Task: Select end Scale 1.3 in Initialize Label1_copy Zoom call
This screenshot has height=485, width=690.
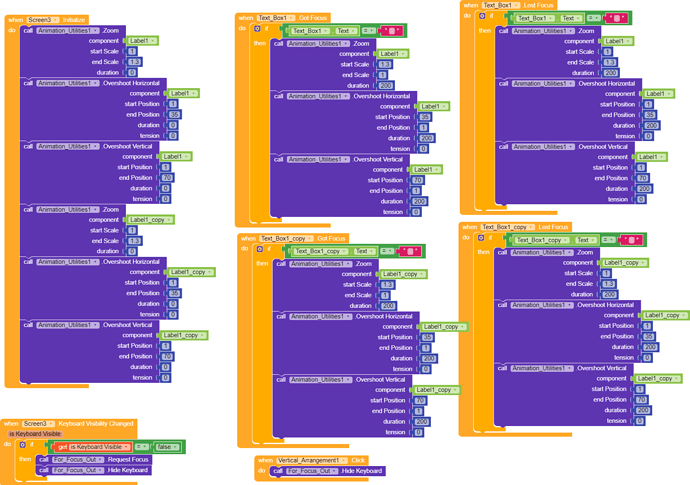Action: tap(134, 241)
